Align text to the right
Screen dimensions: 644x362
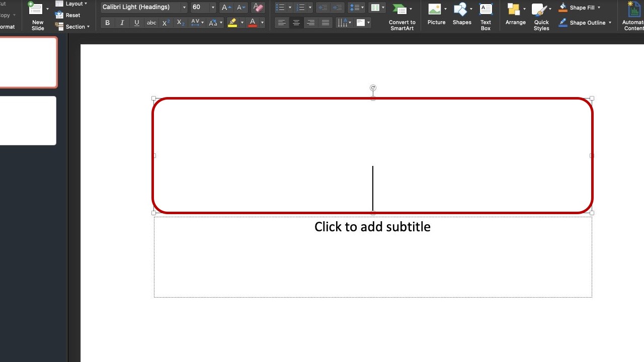pos(311,23)
